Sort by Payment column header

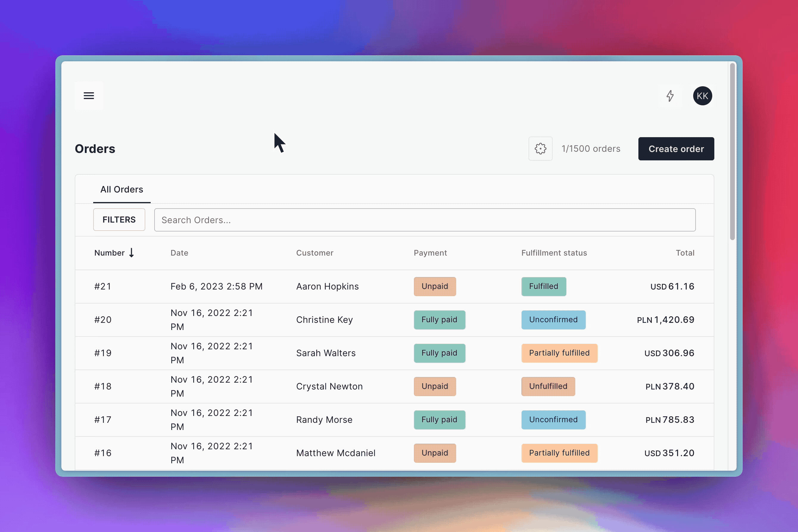tap(430, 253)
